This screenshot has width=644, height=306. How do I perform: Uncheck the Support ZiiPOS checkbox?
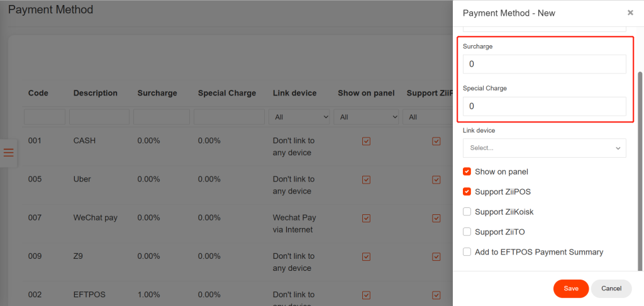point(467,192)
